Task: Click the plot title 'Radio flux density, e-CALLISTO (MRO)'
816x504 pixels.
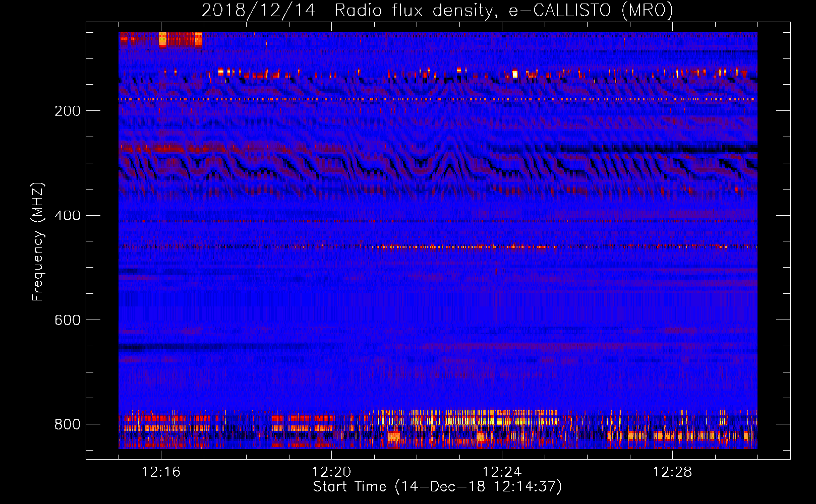Action: click(x=503, y=10)
